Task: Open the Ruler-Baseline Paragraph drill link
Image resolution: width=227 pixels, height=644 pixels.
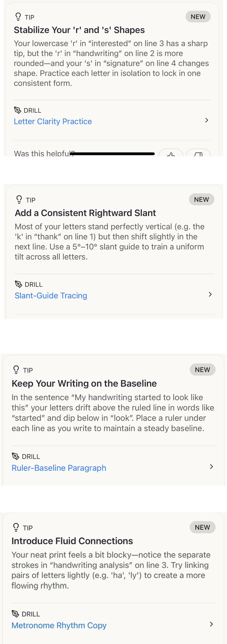Action: (59, 468)
